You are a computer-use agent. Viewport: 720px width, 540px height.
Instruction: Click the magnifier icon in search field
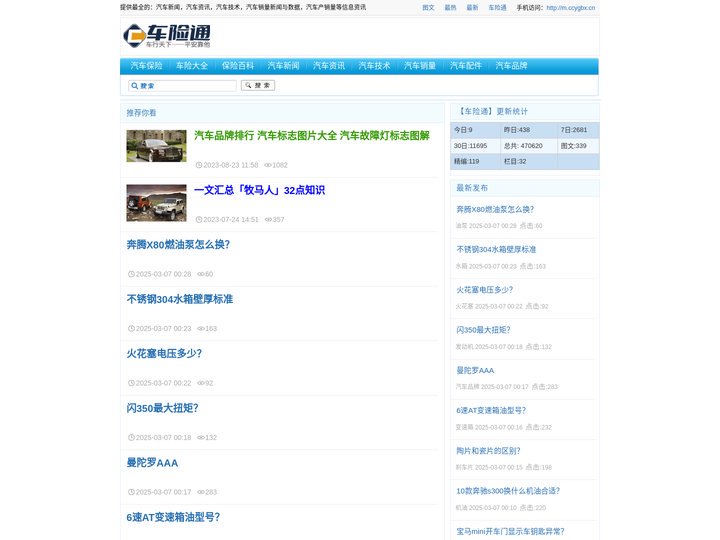tap(135, 86)
